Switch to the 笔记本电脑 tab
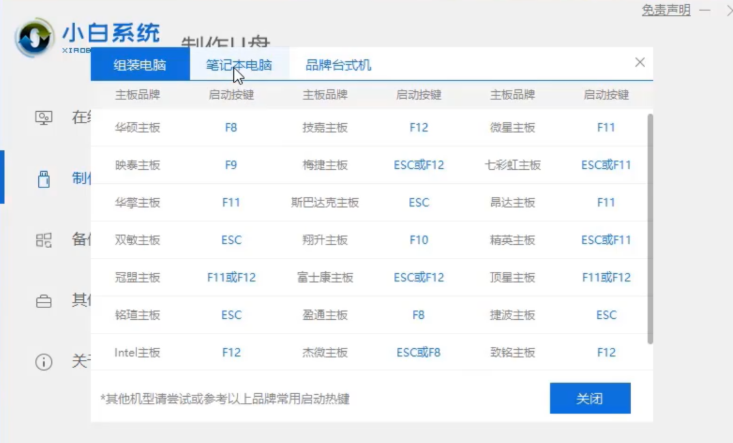This screenshot has width=733, height=443. click(238, 65)
